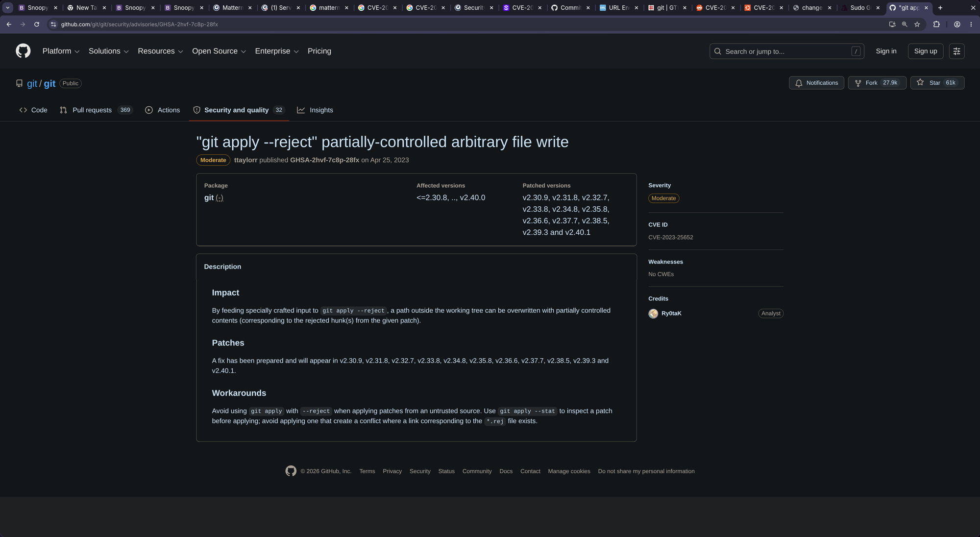This screenshot has height=537, width=980.
Task: Open the Ry0taK credit link
Action: tap(671, 314)
